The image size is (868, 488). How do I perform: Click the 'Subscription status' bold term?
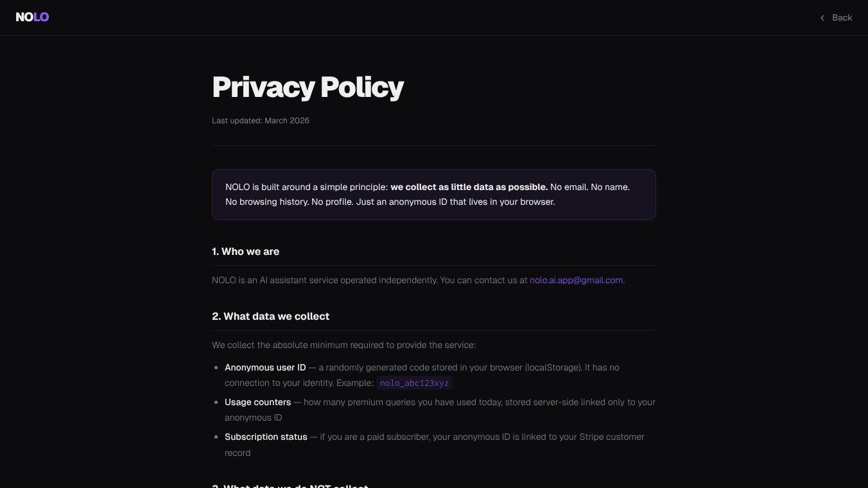(266, 437)
